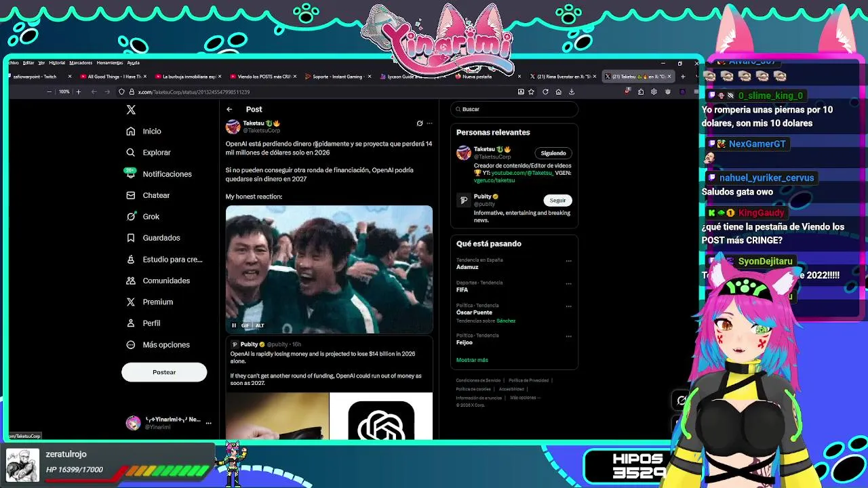
Task: Open Más opciones menu
Action: pyautogui.click(x=158, y=344)
